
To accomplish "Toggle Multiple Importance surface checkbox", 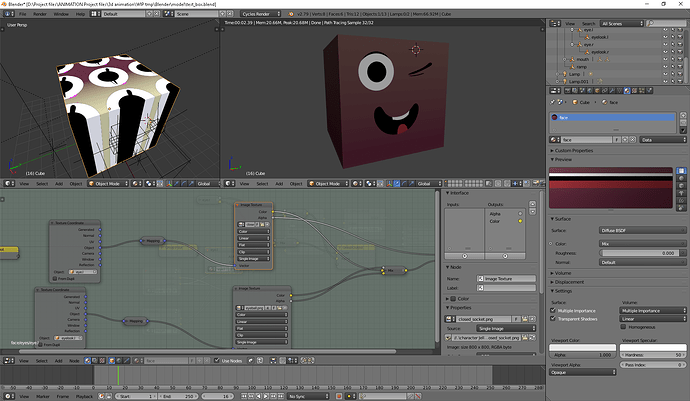I will point(553,310).
